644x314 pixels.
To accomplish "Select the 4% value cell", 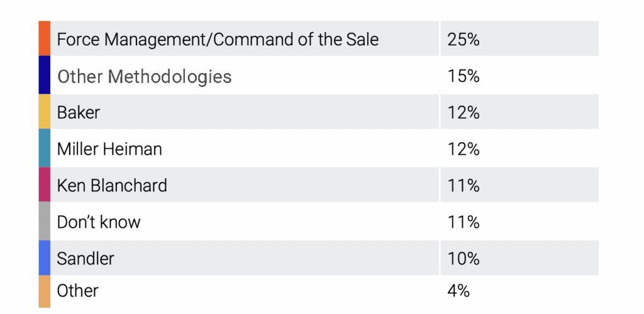I will (459, 291).
